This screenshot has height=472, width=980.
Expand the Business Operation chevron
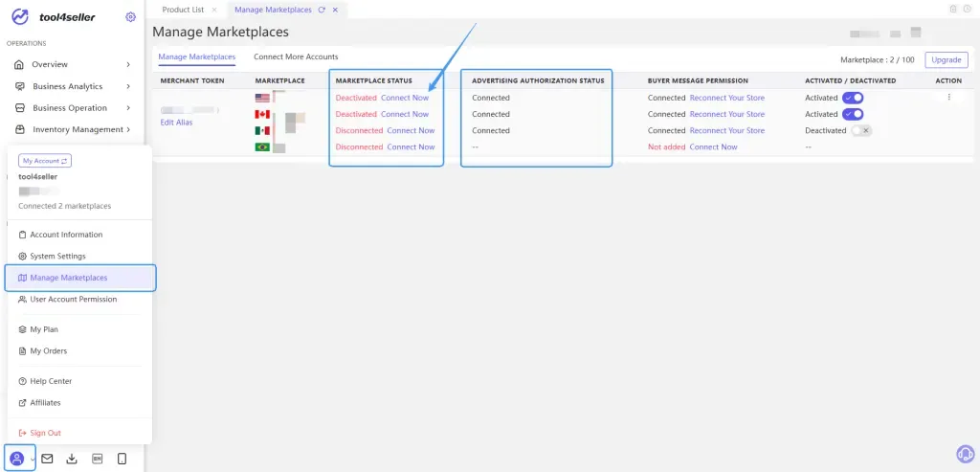point(128,107)
